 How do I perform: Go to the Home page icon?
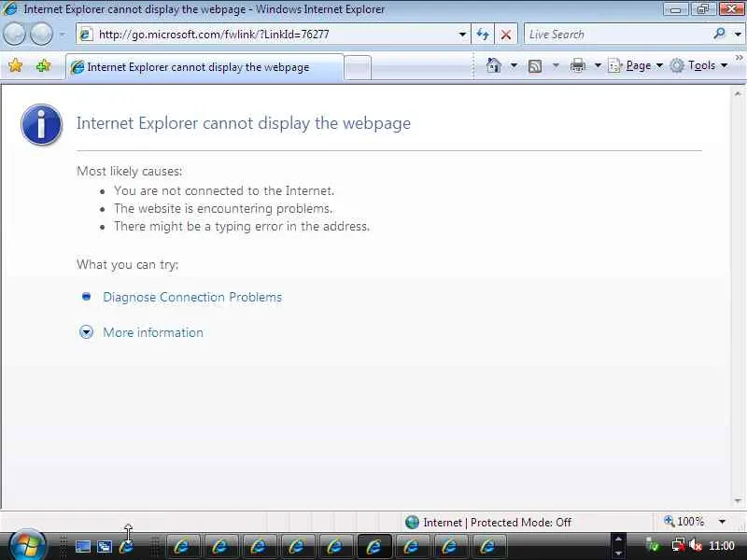pos(494,65)
